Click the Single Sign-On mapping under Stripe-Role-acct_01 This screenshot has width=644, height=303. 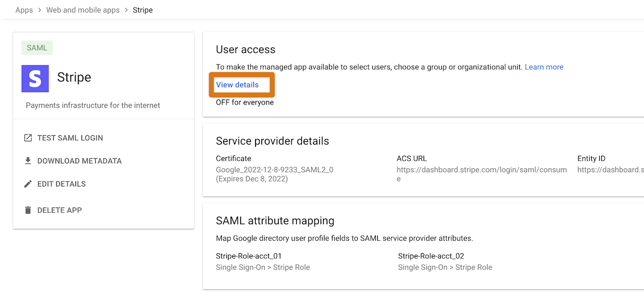pyautogui.click(x=263, y=267)
